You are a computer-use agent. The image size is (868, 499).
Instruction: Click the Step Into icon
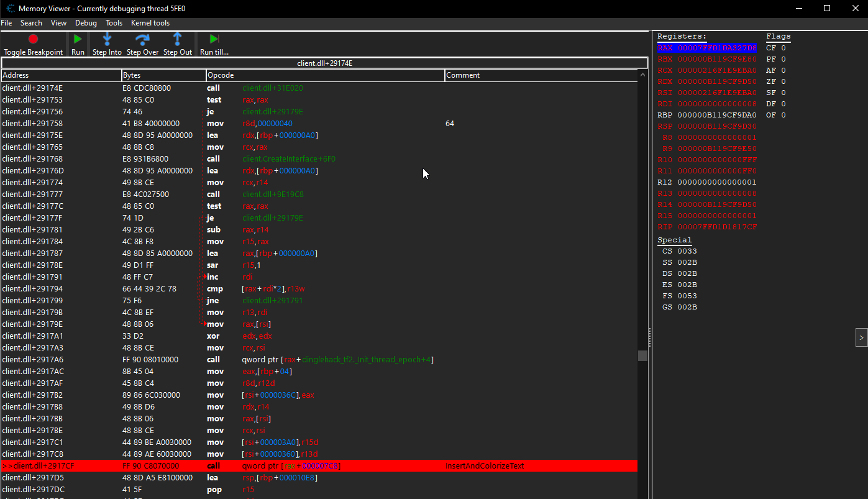click(107, 39)
